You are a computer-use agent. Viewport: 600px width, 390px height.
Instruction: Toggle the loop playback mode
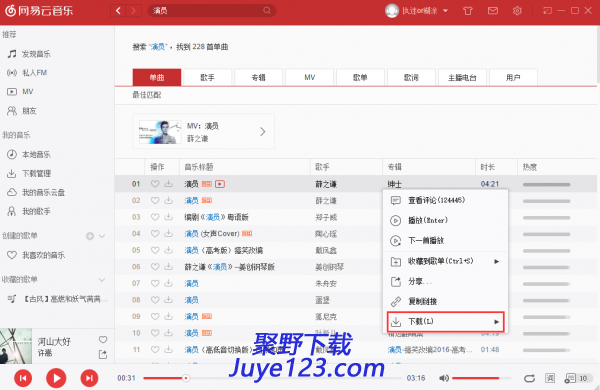point(529,378)
